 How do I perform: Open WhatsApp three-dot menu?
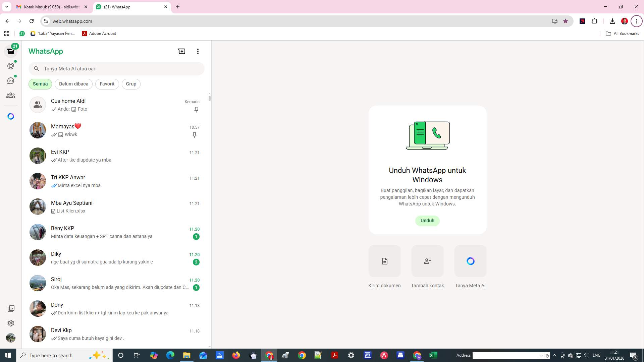[x=198, y=51]
